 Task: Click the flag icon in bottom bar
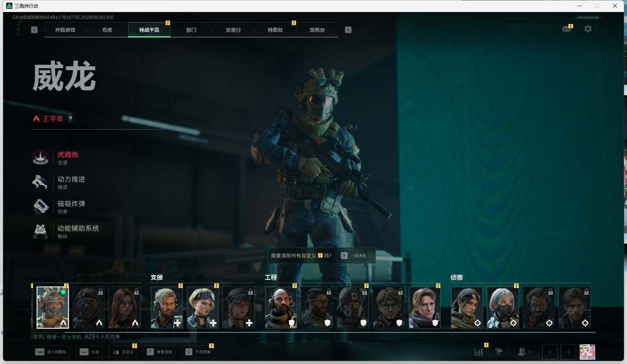(499, 352)
